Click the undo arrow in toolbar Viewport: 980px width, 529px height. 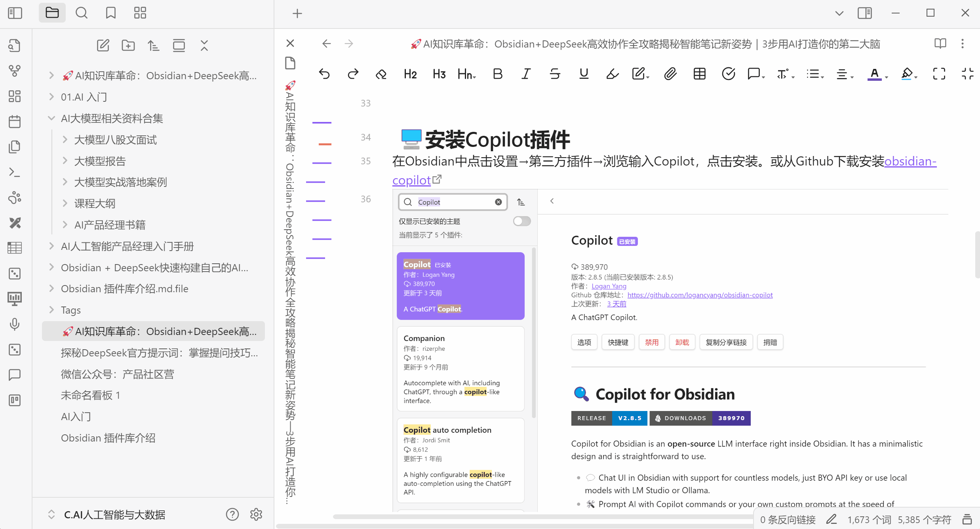point(324,74)
